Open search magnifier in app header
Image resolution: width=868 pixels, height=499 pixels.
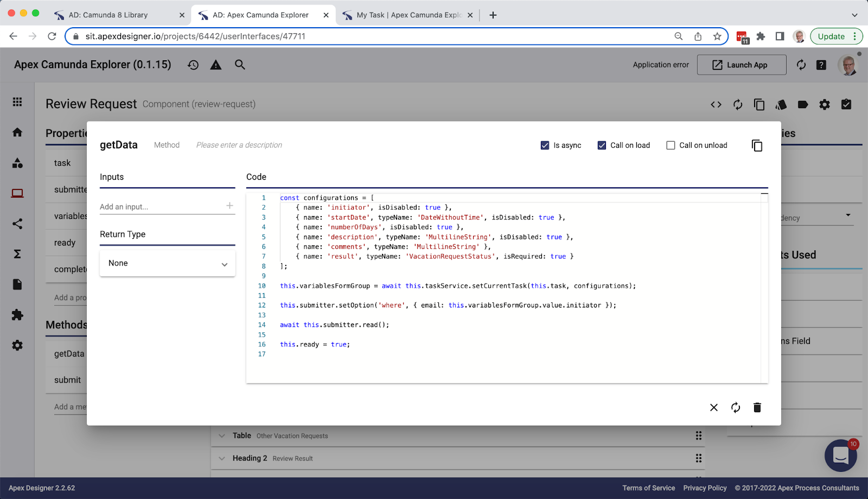pos(240,65)
